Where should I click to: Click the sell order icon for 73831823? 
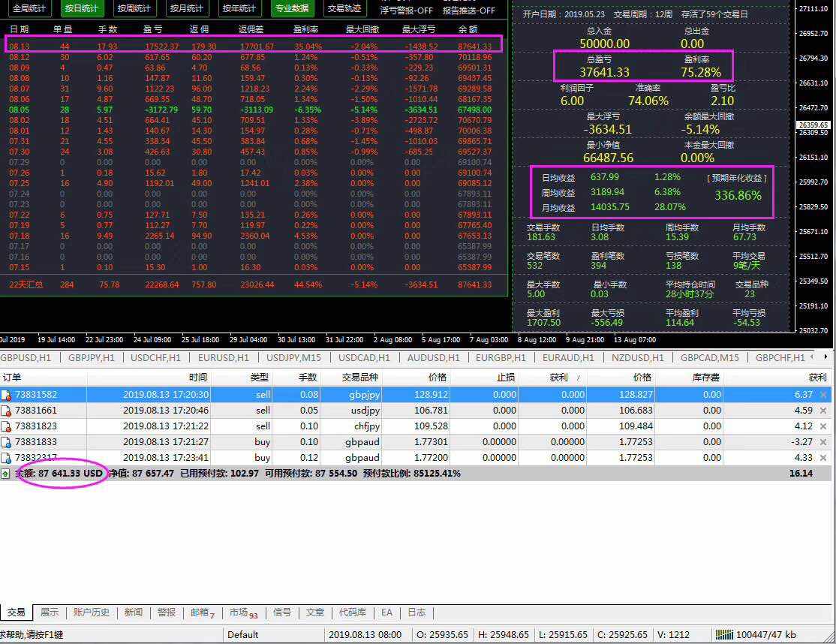pyautogui.click(x=6, y=426)
